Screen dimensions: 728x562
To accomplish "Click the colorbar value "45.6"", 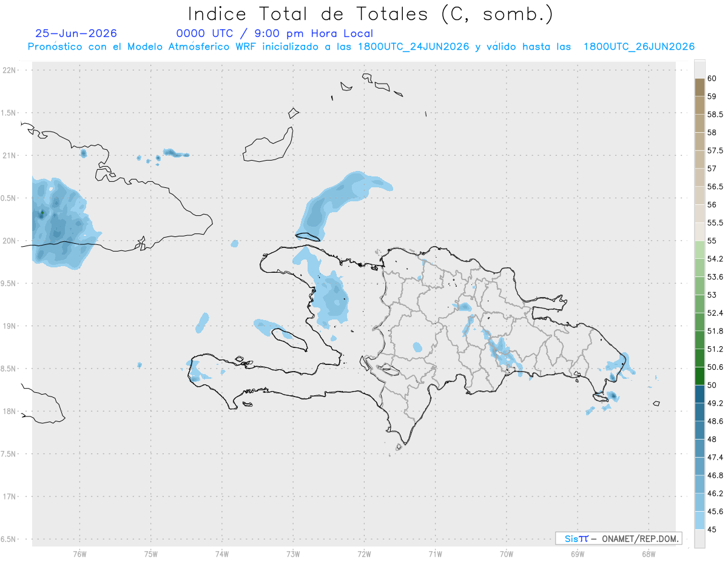I will [x=715, y=512].
